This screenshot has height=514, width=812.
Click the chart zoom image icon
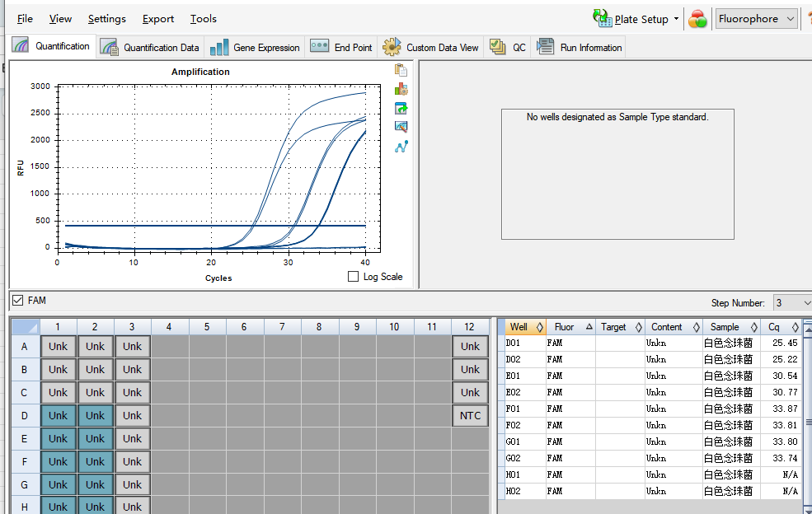tap(401, 127)
